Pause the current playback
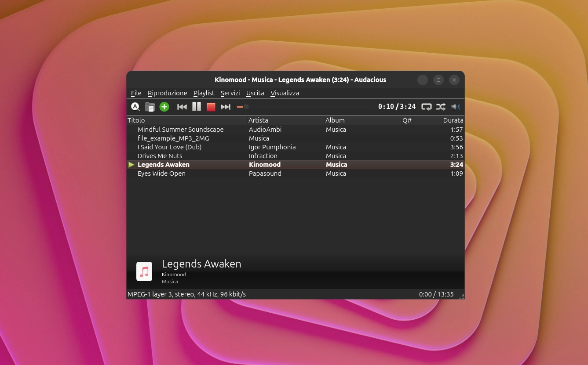This screenshot has width=588, height=365. pyautogui.click(x=197, y=107)
